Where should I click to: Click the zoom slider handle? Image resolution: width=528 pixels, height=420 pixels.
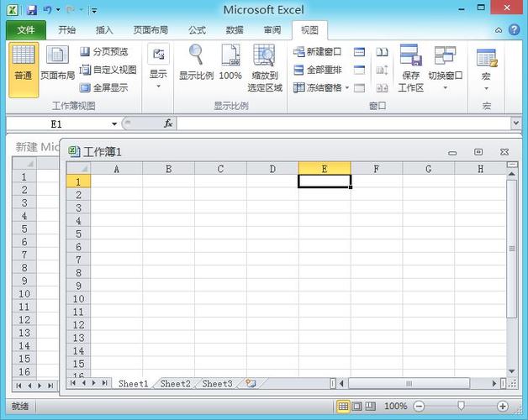point(461,406)
